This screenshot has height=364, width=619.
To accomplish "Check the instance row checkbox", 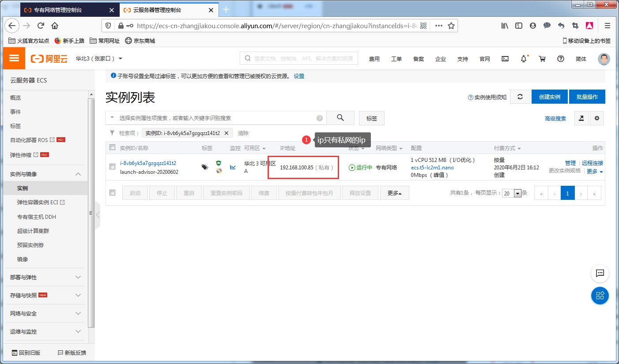I will point(112,167).
